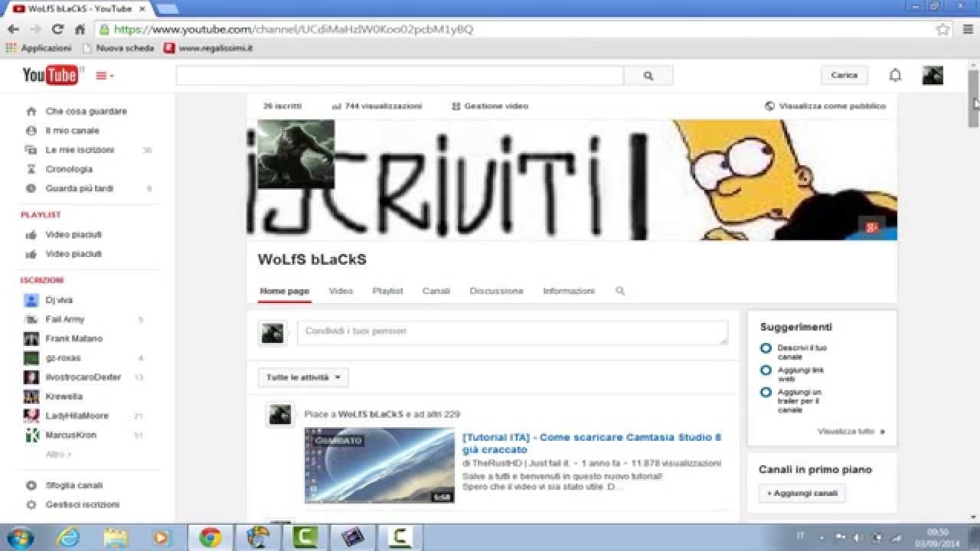This screenshot has width=980, height=551.
Task: Click the Condividi i tuoi pensieri field
Action: (512, 332)
